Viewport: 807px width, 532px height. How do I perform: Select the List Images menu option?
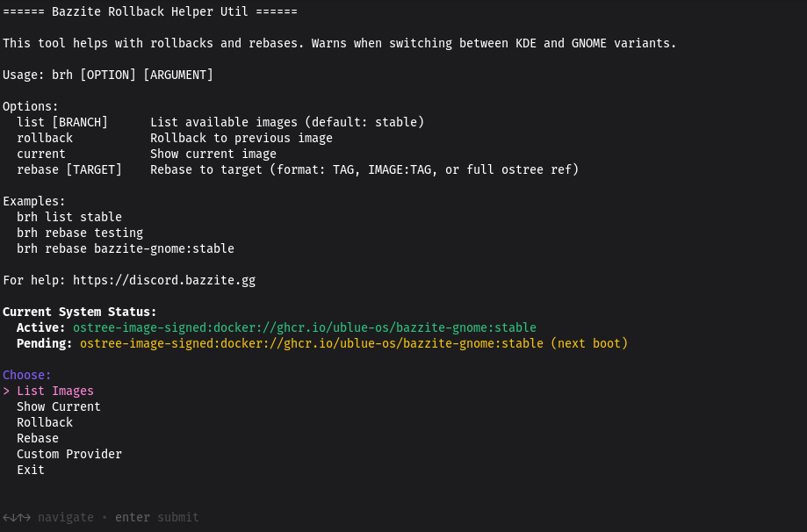pos(55,391)
